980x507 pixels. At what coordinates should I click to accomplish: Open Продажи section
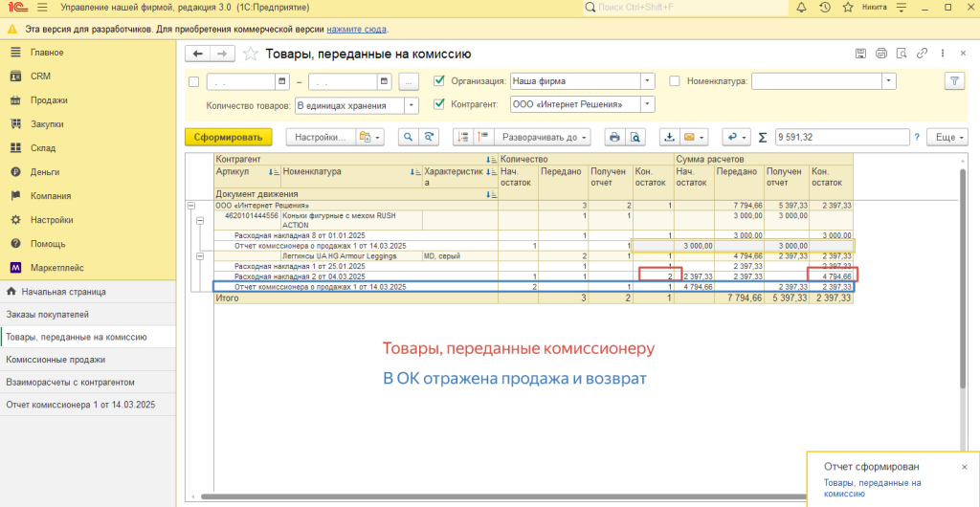[x=49, y=99]
